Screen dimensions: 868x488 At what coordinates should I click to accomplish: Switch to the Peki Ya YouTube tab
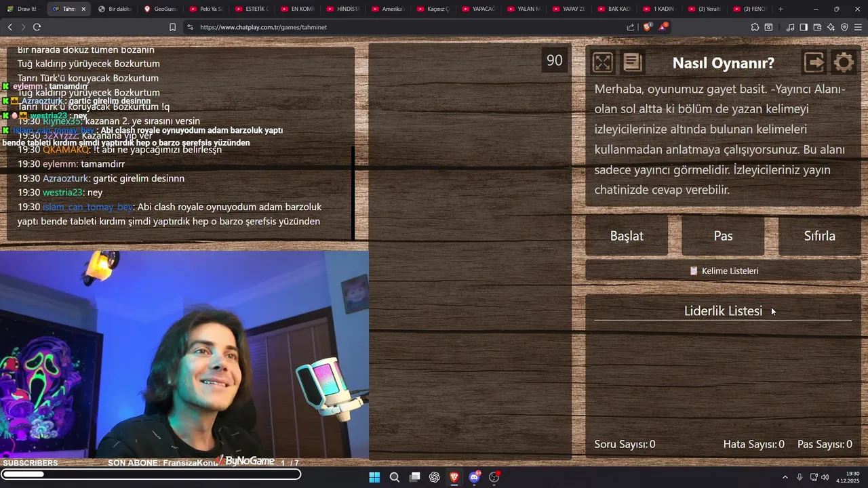click(x=206, y=9)
